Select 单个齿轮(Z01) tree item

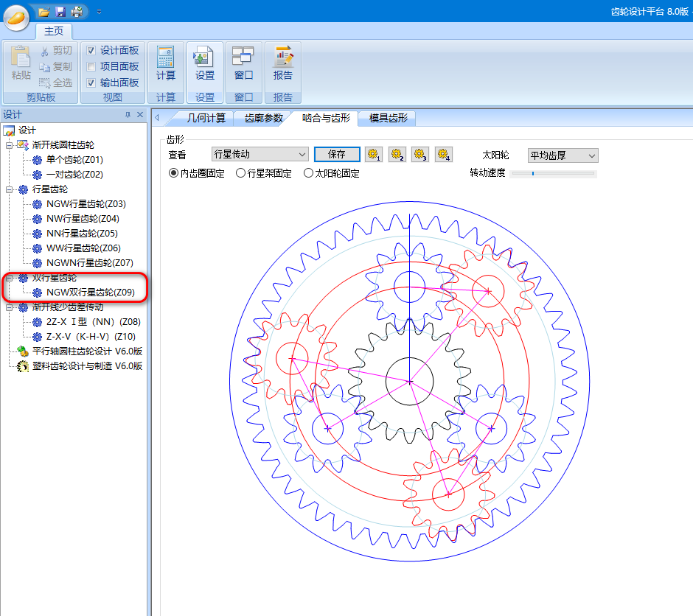pos(74,160)
